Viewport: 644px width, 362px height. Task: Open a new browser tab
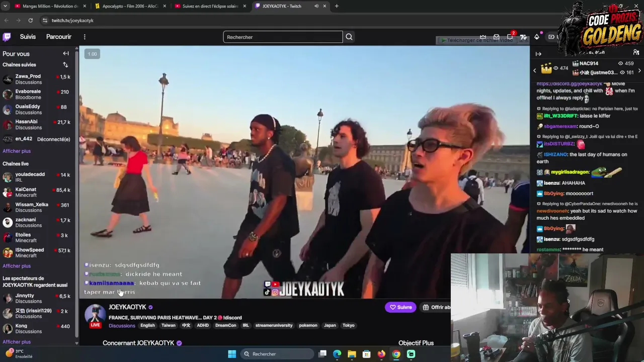pos(337,6)
